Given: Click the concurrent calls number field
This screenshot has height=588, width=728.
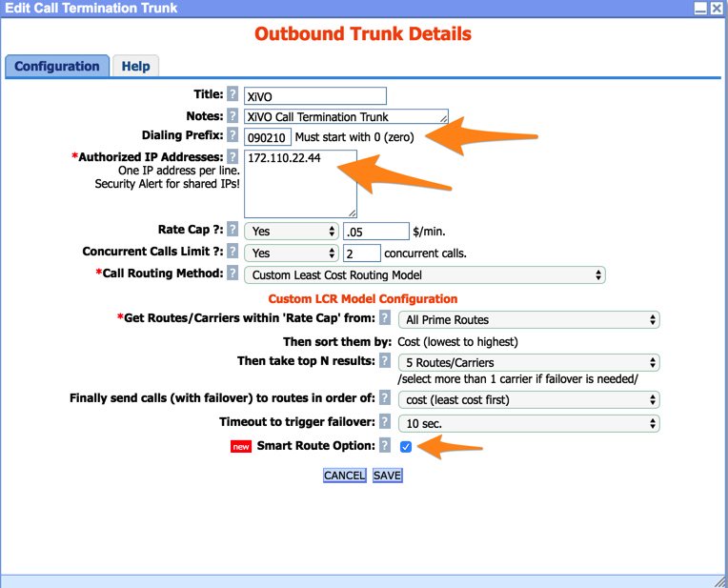Looking at the screenshot, I should pyautogui.click(x=362, y=253).
